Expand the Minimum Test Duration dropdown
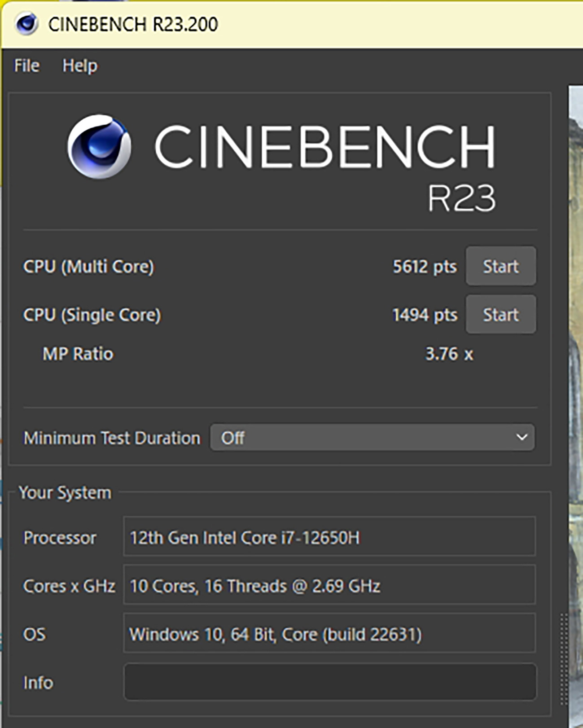This screenshot has width=583, height=728. pyautogui.click(x=372, y=438)
